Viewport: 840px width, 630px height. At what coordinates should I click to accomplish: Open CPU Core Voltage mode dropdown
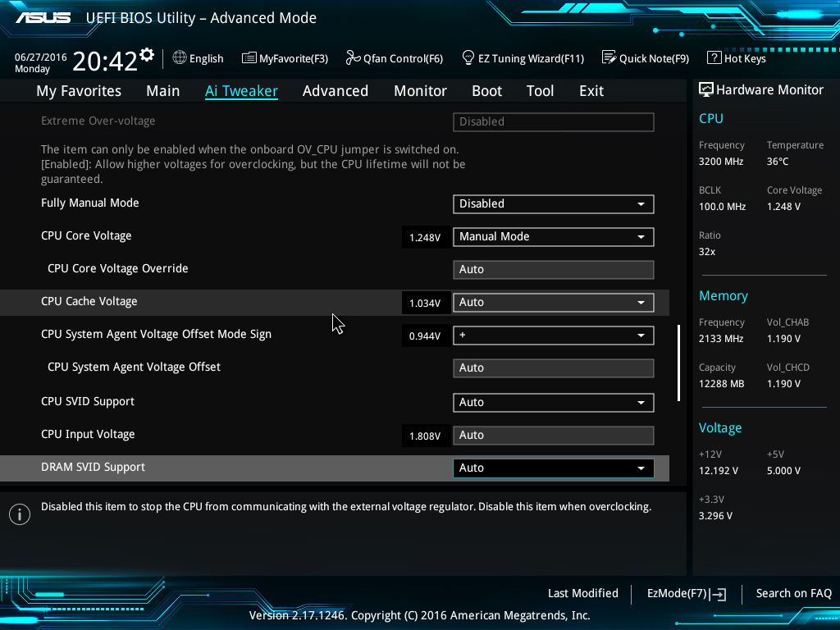[553, 236]
